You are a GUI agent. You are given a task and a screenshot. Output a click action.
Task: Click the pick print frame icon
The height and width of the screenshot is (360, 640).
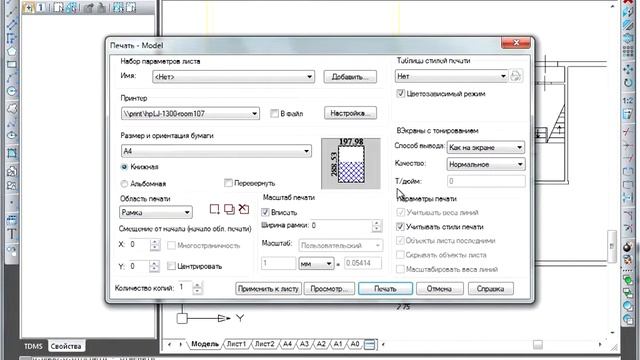coord(214,209)
